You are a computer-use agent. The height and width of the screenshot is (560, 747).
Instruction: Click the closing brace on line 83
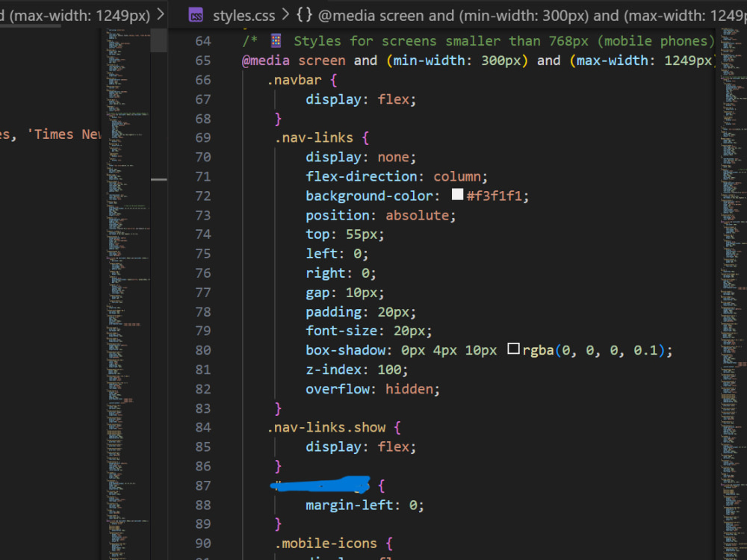(278, 408)
